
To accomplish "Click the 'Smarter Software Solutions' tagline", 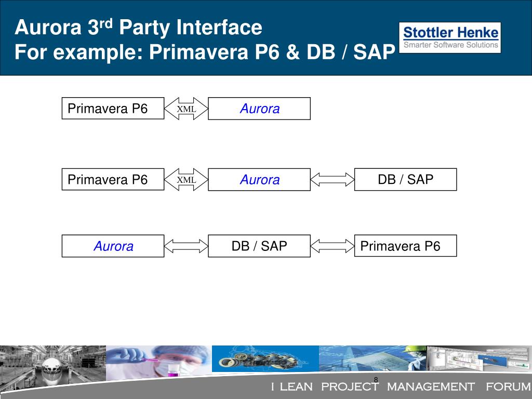I will coord(450,45).
